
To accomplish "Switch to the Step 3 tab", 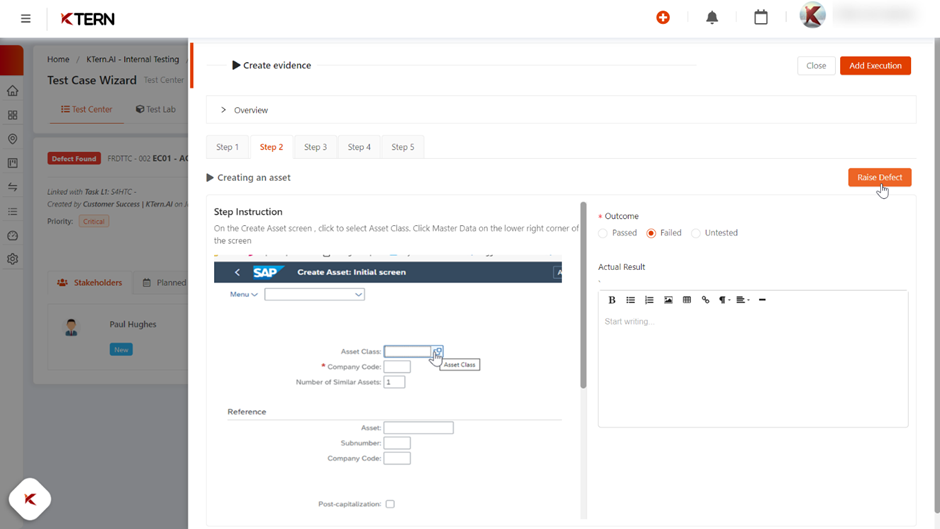I will pos(315,147).
